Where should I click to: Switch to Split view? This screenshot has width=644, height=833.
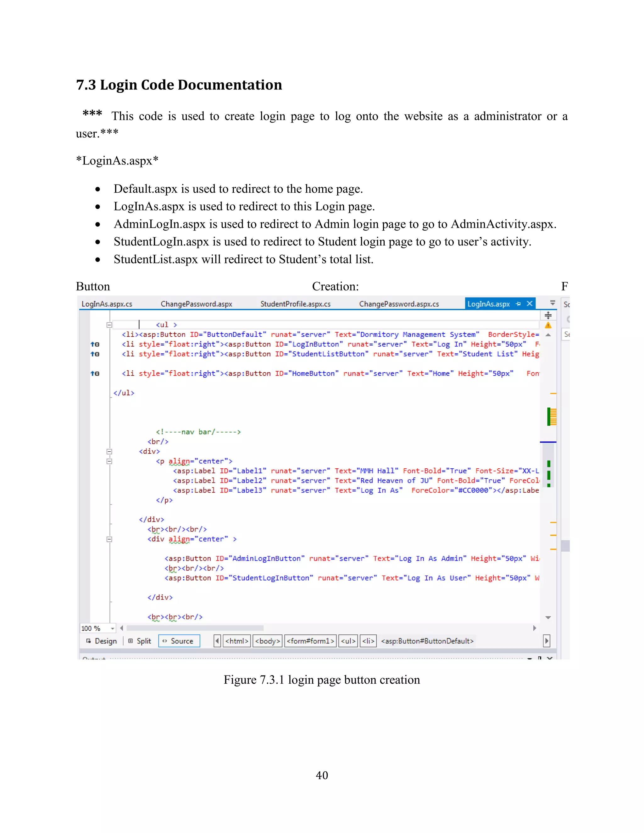click(x=140, y=641)
